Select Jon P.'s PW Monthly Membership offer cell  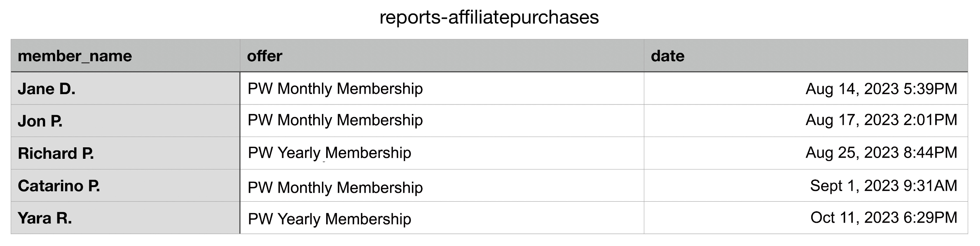click(x=335, y=120)
